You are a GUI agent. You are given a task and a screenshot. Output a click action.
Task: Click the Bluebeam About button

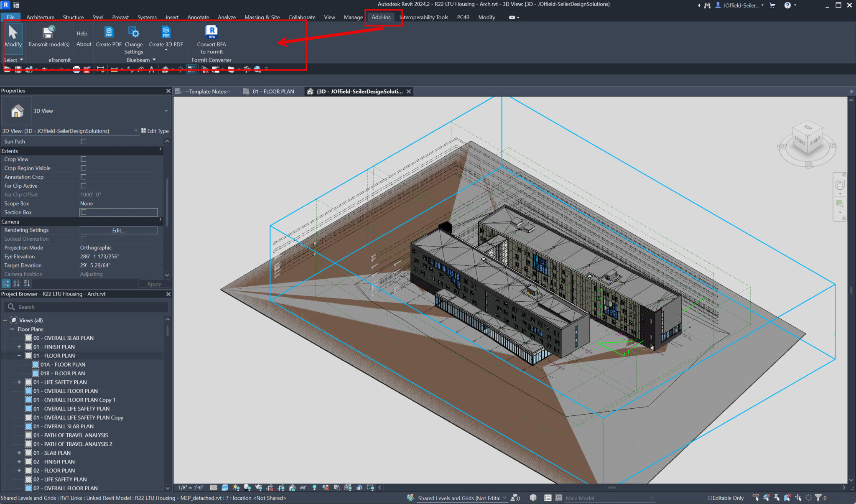[x=84, y=44]
